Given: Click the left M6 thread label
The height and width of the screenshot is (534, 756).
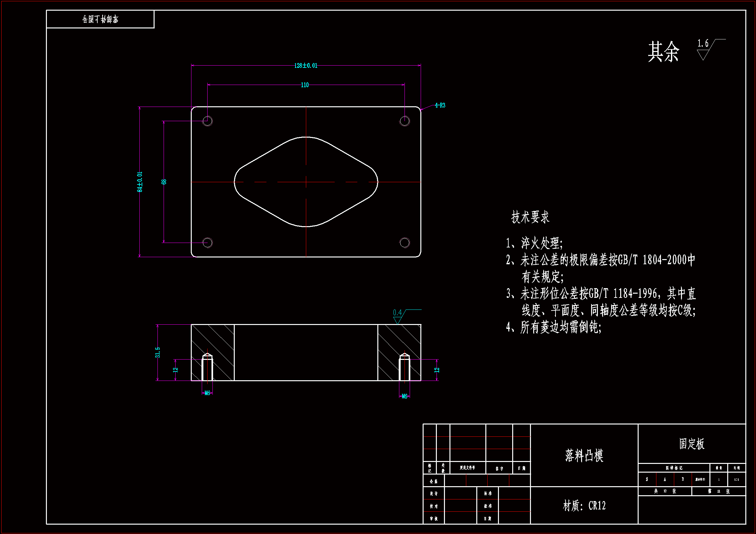Looking at the screenshot, I should [207, 393].
